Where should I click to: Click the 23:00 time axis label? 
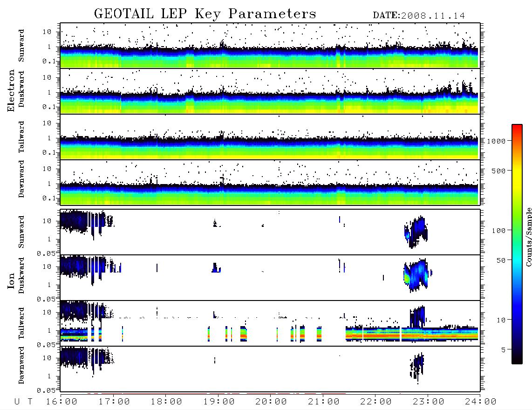[429, 402]
